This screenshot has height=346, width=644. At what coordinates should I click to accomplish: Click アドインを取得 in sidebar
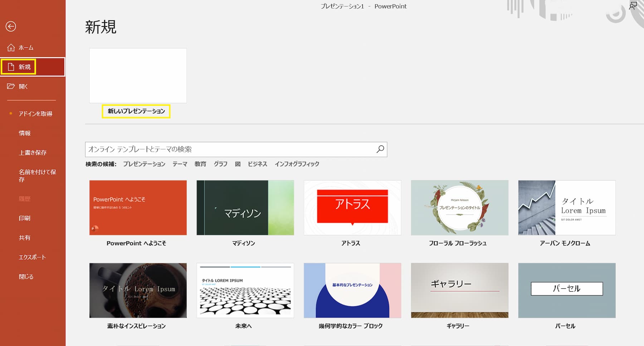35,114
